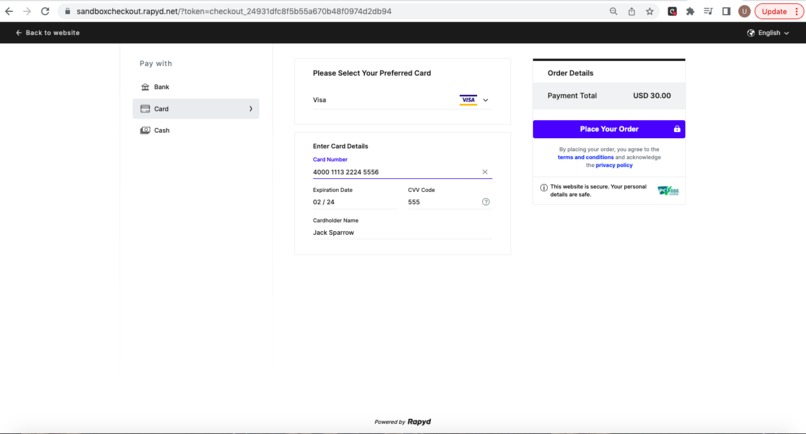Click Back to website link

click(x=47, y=33)
